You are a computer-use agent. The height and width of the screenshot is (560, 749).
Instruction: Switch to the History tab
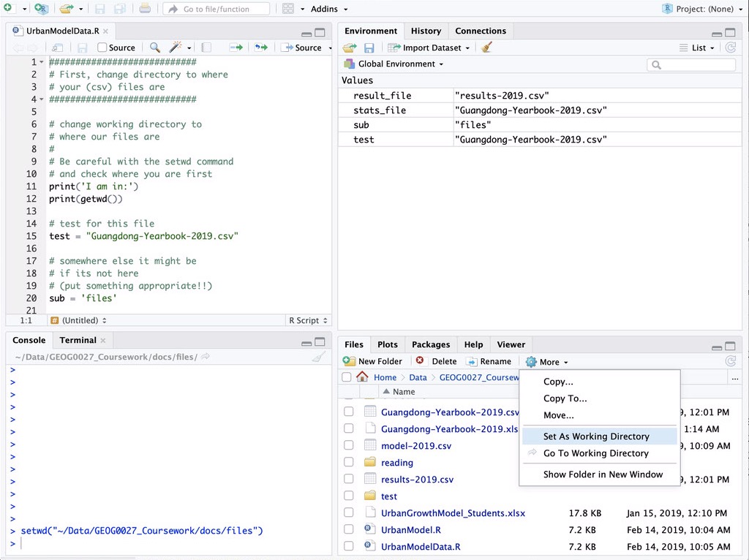click(x=426, y=31)
